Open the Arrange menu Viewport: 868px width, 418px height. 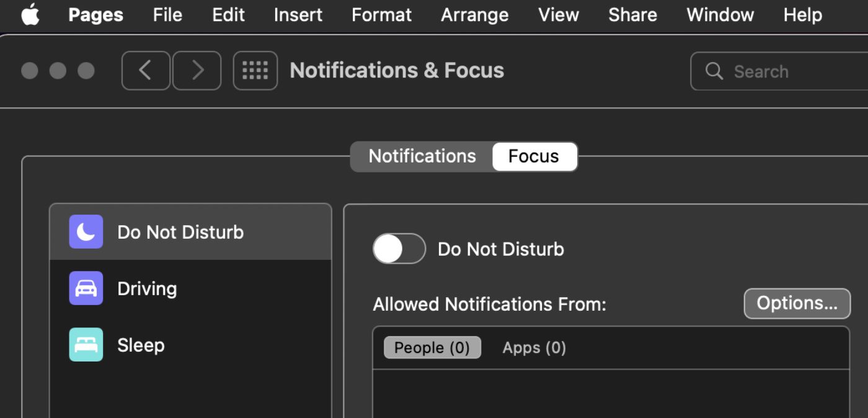coord(474,15)
